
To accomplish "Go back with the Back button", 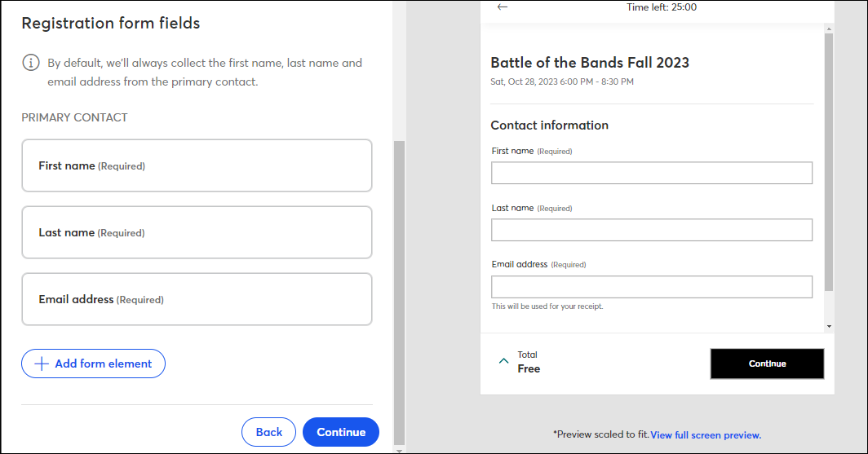I will [x=268, y=432].
